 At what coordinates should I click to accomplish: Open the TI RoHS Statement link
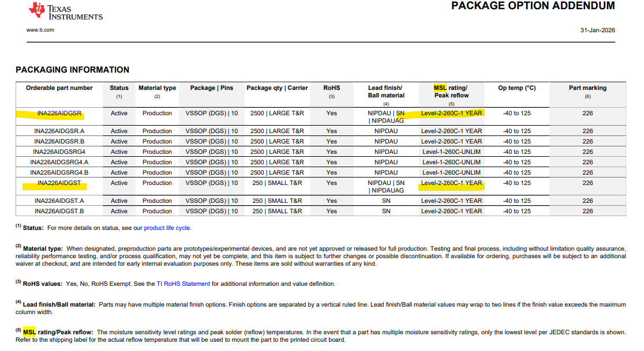click(x=183, y=284)
